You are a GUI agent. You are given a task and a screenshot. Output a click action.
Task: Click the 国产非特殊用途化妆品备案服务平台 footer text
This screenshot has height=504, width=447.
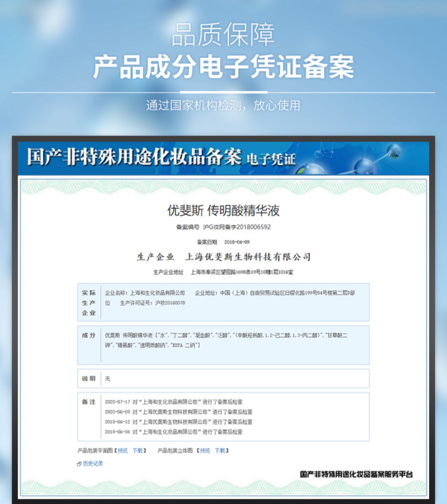[x=356, y=474]
